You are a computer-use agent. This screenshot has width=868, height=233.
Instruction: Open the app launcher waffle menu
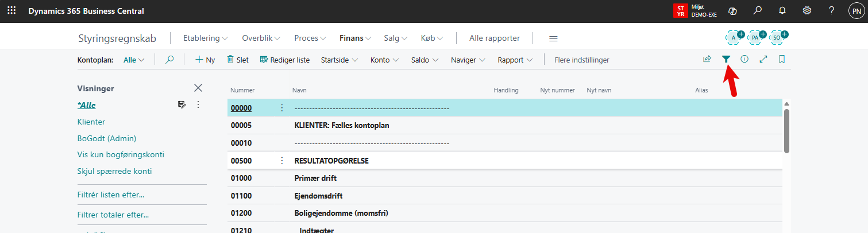coord(11,11)
